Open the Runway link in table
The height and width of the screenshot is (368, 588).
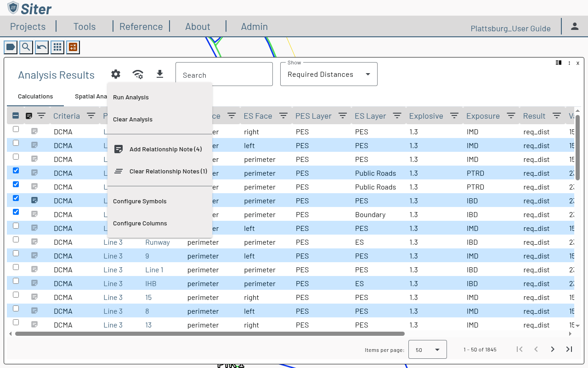pos(158,242)
